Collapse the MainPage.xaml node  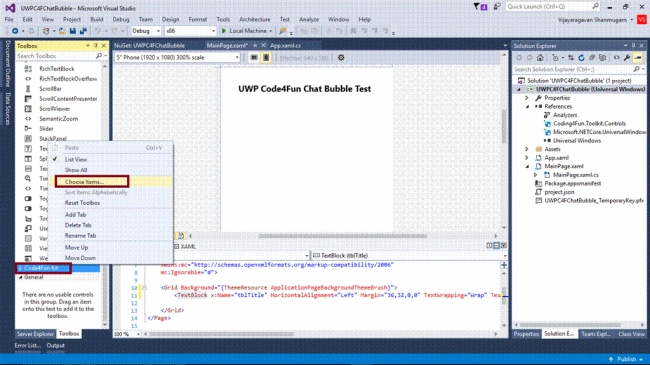527,166
